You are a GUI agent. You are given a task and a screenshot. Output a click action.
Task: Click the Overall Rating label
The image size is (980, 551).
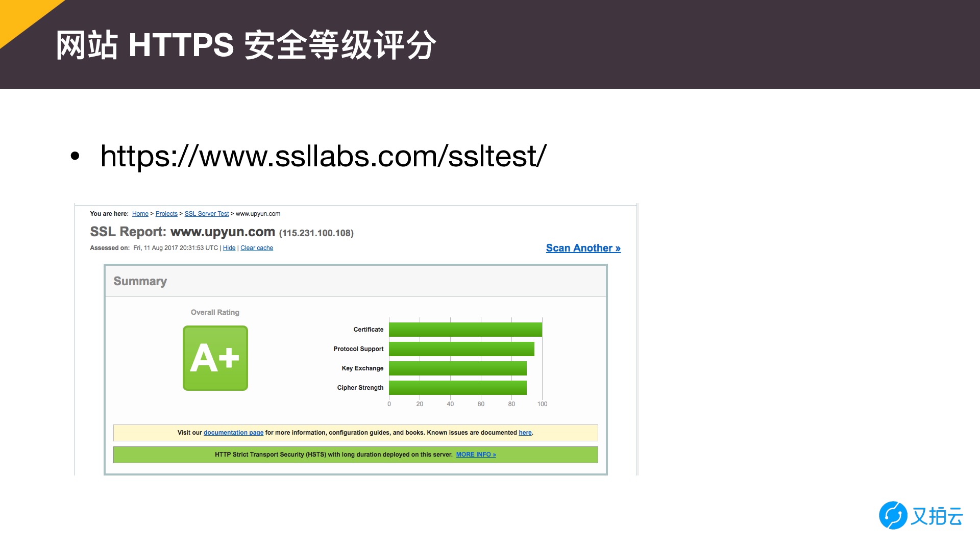tap(215, 312)
